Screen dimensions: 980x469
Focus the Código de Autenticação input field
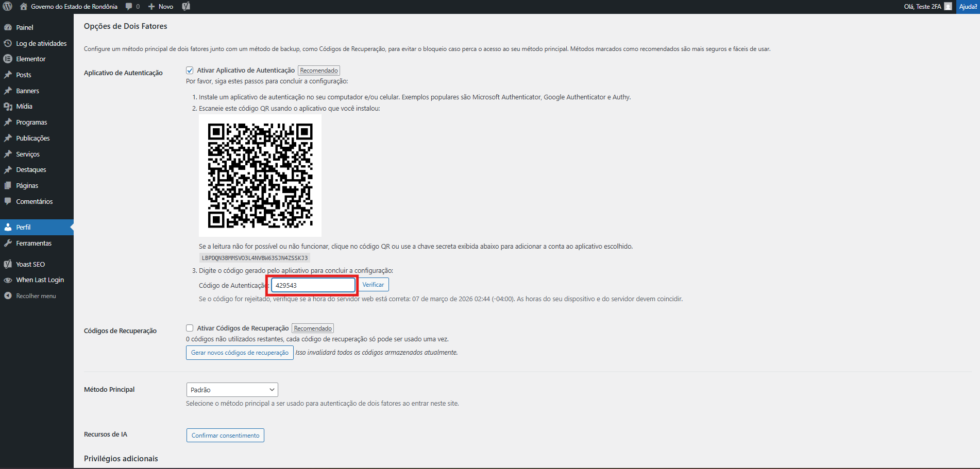click(x=313, y=285)
